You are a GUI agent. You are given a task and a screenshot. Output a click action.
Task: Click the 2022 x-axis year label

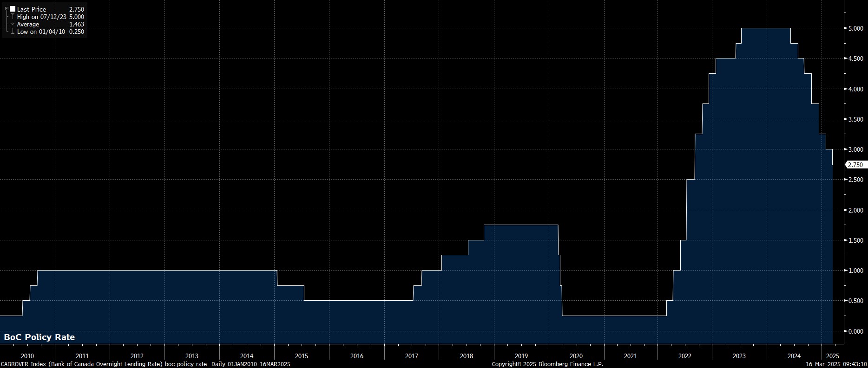coord(685,356)
